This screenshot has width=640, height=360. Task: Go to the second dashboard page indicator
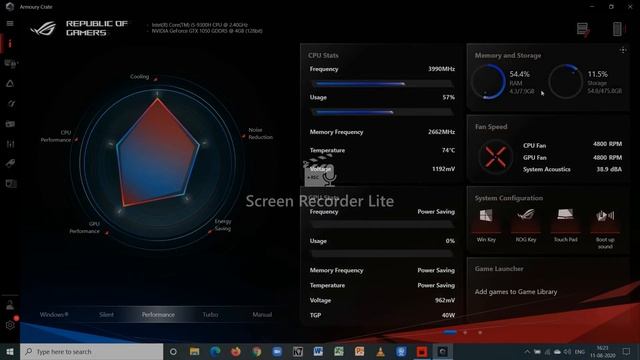pyautogui.click(x=465, y=332)
